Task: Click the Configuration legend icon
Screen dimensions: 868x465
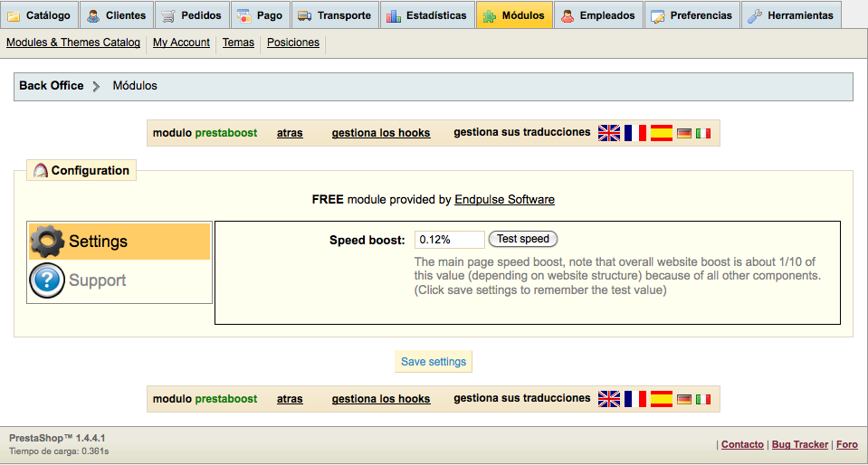Action: coord(41,170)
